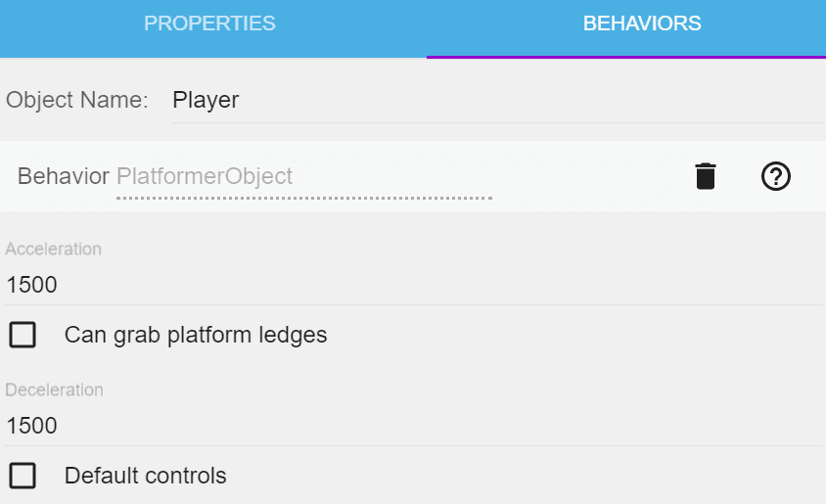The image size is (826, 504).
Task: Click the "Can grab platform ledges" label text
Action: pos(196,335)
